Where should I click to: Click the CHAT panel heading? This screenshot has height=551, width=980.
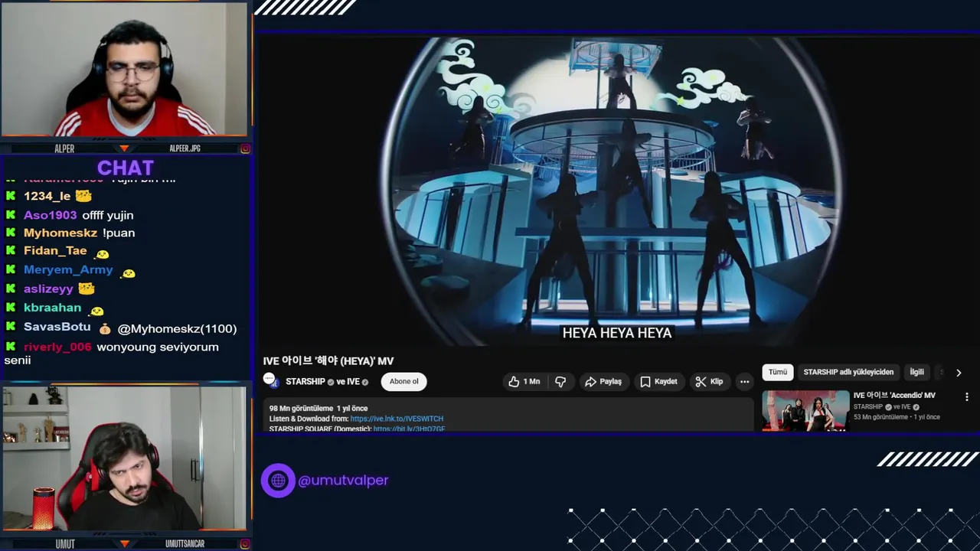126,168
